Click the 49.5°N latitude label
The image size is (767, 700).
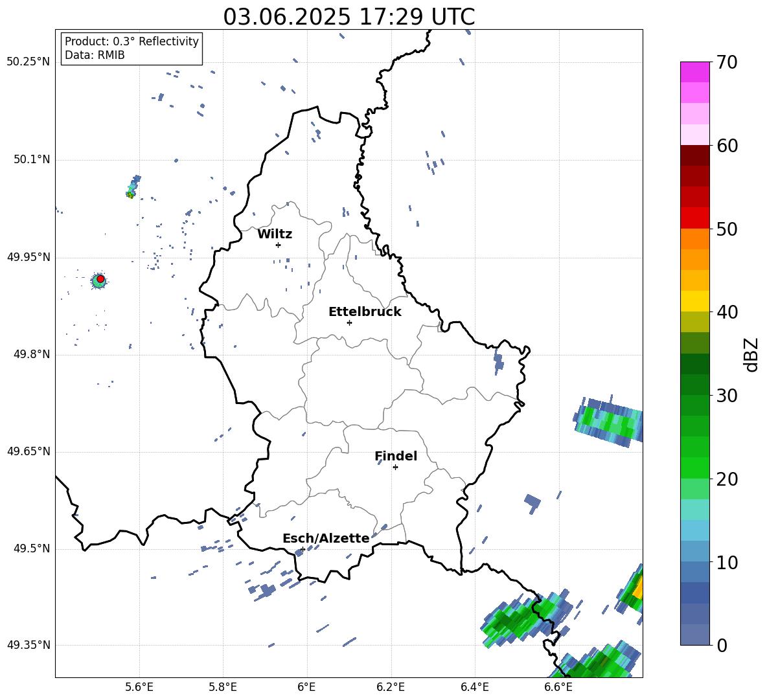click(32, 548)
